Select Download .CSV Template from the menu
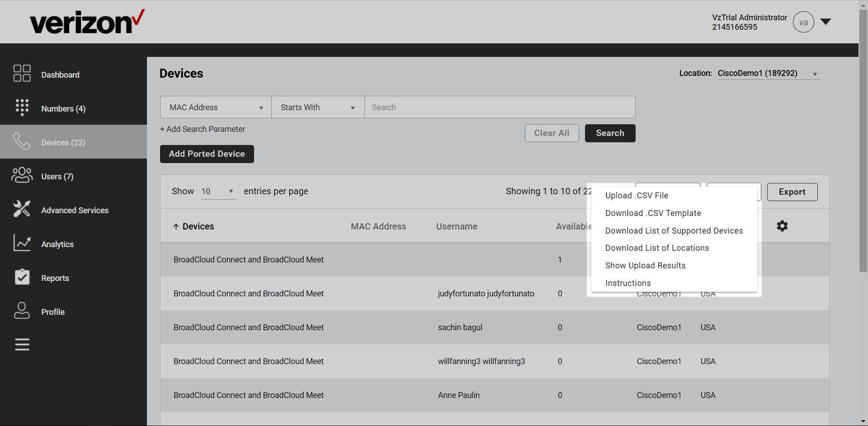 653,213
